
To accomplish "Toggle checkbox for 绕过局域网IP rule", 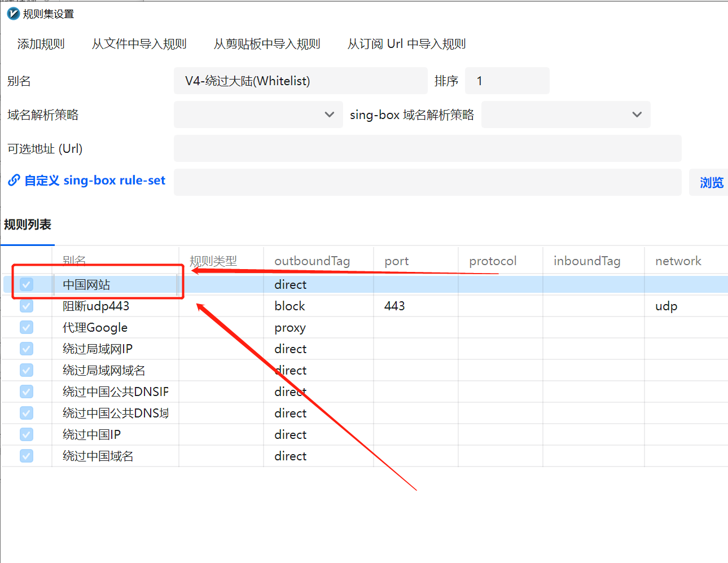I will pos(27,349).
